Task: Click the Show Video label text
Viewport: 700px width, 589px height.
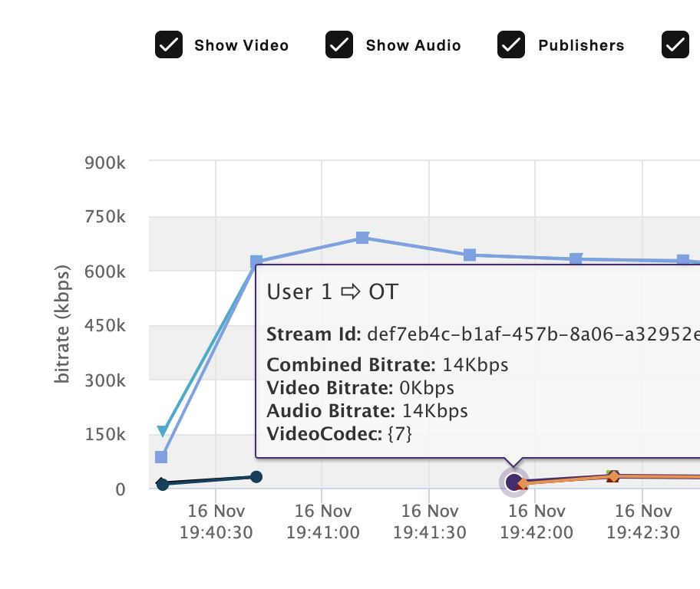Action: [x=242, y=45]
